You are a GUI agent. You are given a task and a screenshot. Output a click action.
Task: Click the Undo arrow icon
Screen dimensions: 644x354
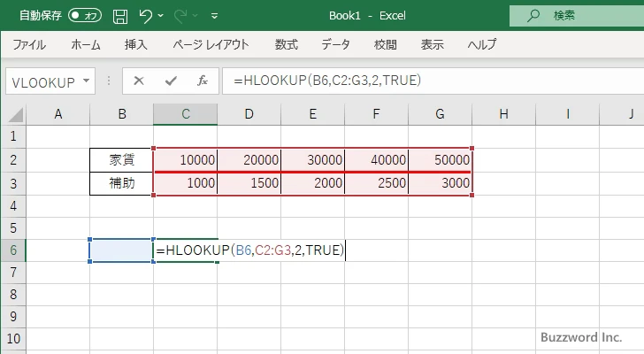tap(146, 15)
